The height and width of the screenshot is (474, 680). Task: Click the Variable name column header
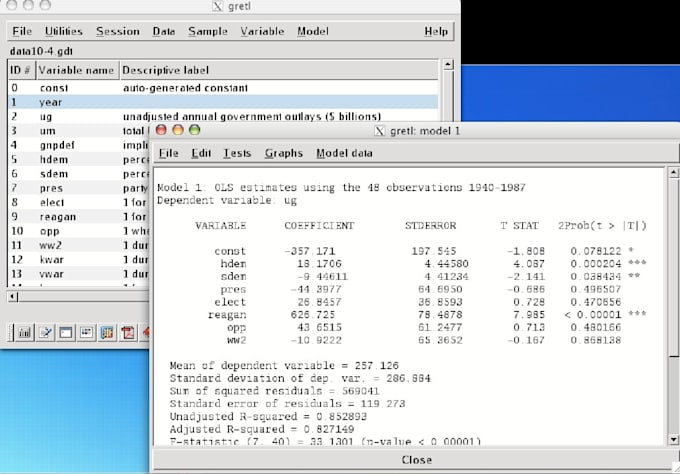click(x=77, y=70)
